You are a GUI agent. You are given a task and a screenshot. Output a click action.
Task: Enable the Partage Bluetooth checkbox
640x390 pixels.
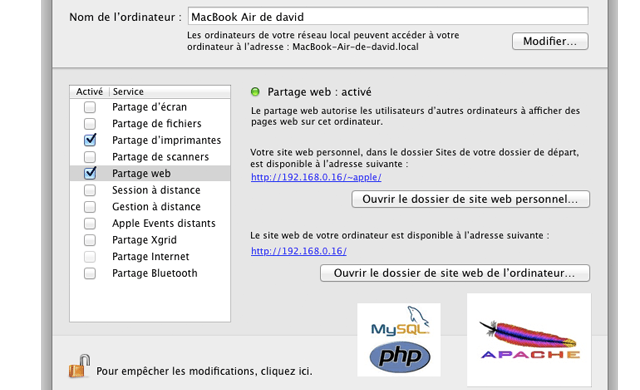90,273
